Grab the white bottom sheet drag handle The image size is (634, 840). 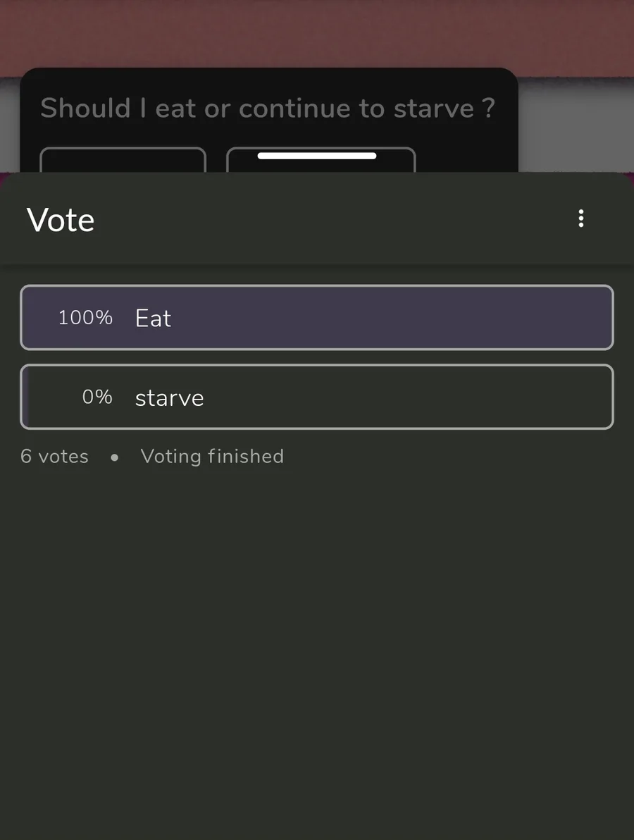[317, 156]
